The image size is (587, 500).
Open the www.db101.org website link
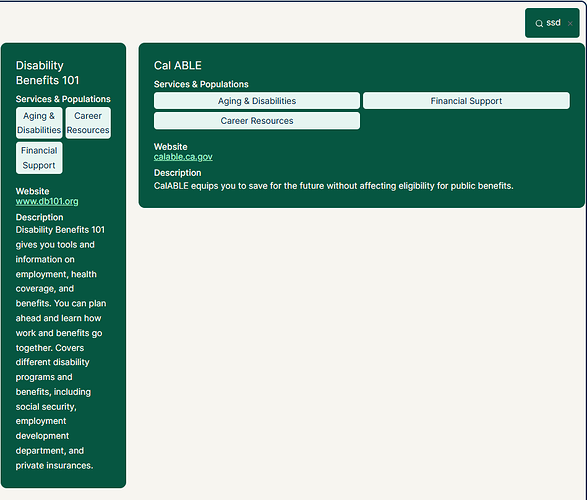(x=47, y=201)
